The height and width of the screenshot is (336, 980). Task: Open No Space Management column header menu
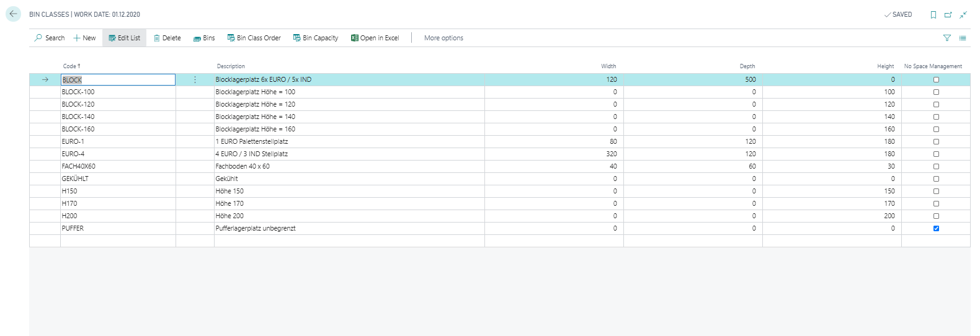pyautogui.click(x=933, y=66)
